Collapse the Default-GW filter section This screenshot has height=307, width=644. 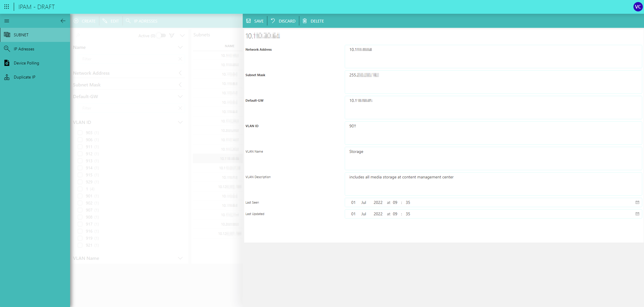[x=180, y=96]
